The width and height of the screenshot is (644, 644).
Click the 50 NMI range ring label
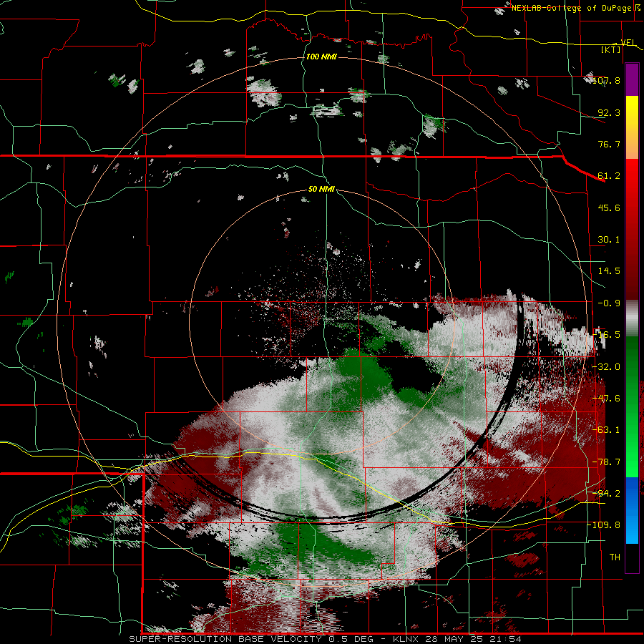click(x=321, y=190)
